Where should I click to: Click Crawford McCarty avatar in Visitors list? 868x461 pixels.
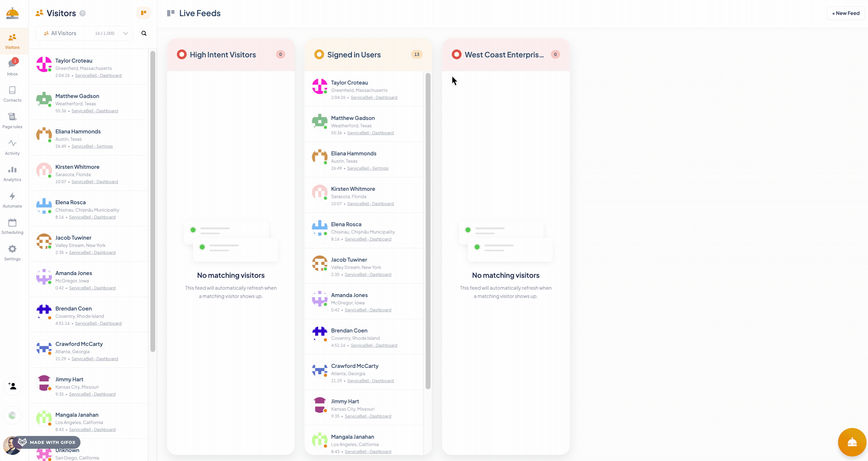tap(44, 348)
